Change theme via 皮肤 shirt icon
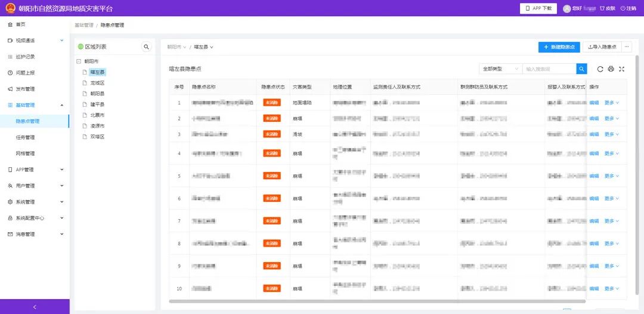Image resolution: width=644 pixels, height=314 pixels. [x=608, y=8]
